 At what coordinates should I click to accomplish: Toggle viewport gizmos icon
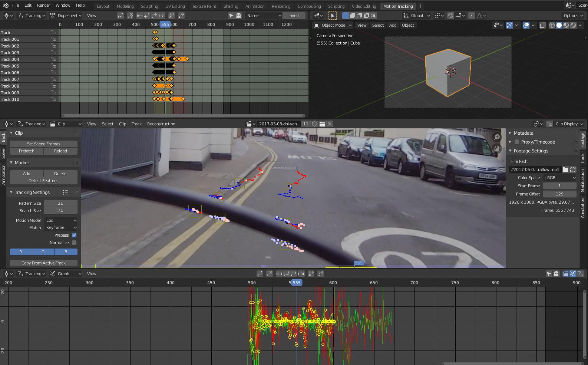pos(509,25)
